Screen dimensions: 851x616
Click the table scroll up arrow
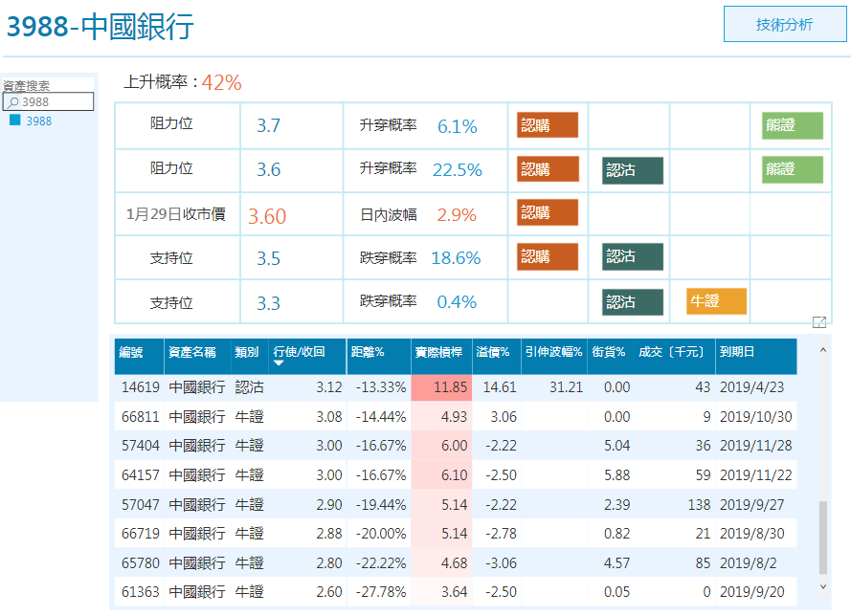point(823,350)
